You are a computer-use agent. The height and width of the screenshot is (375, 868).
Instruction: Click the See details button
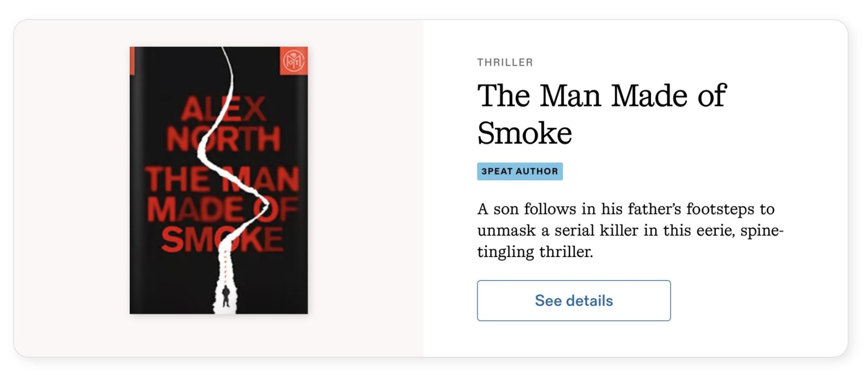coord(573,300)
